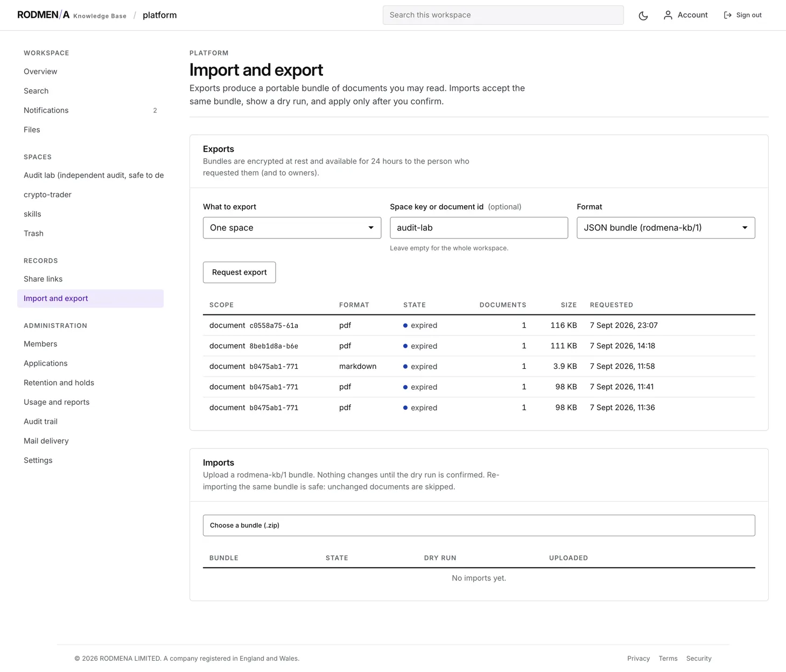
Task: Click the Request export button
Action: pos(239,272)
